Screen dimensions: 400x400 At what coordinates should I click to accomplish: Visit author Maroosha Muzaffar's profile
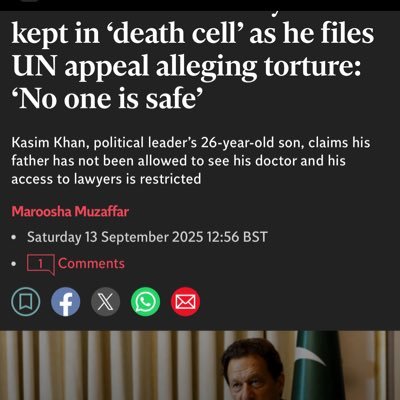pyautogui.click(x=70, y=212)
